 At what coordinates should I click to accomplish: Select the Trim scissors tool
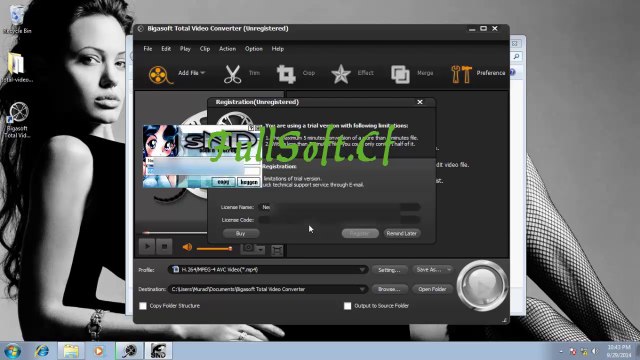tap(232, 74)
